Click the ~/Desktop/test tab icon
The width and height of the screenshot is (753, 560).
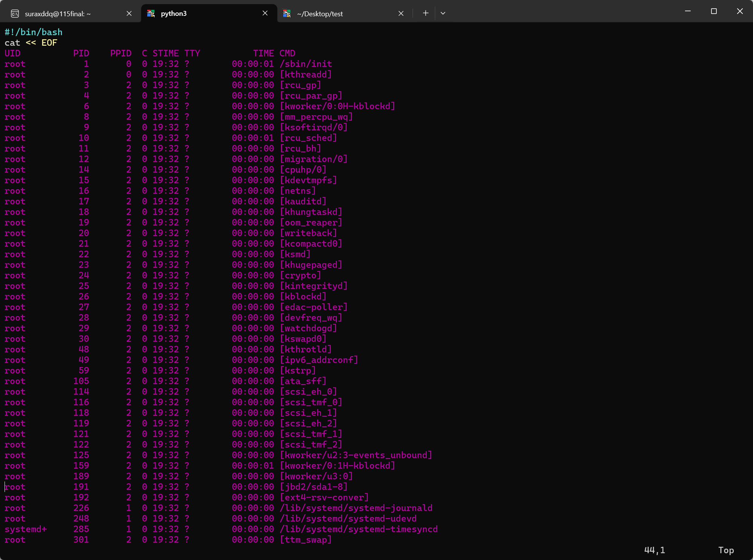click(x=287, y=14)
